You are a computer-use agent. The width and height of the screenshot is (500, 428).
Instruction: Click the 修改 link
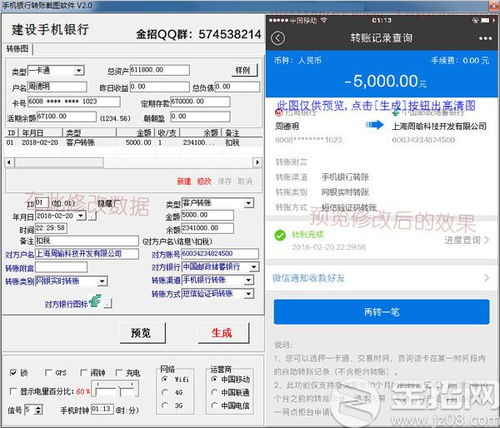[204, 181]
